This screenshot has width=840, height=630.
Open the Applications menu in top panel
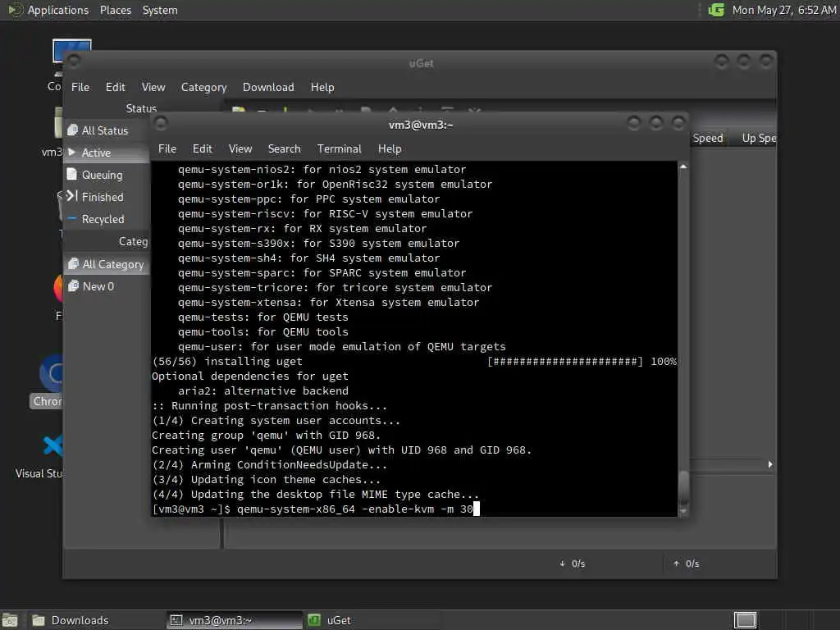coord(58,10)
